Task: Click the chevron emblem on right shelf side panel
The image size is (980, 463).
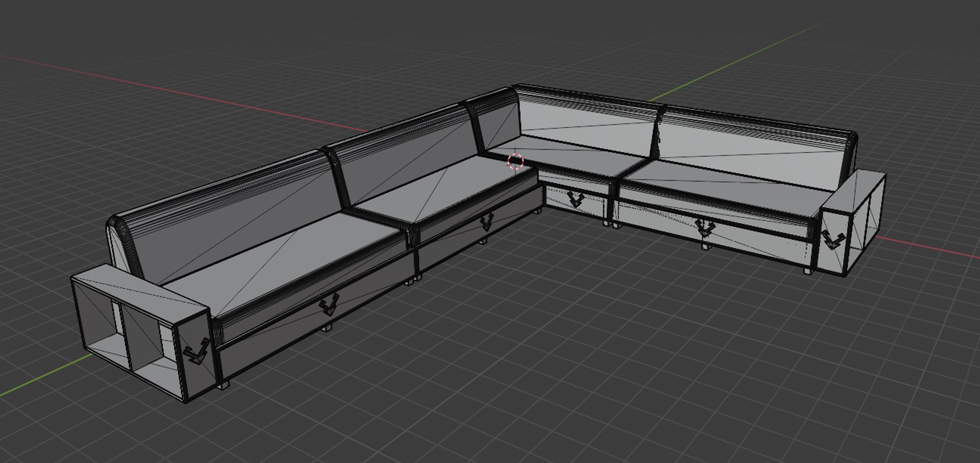Action: pos(832,240)
